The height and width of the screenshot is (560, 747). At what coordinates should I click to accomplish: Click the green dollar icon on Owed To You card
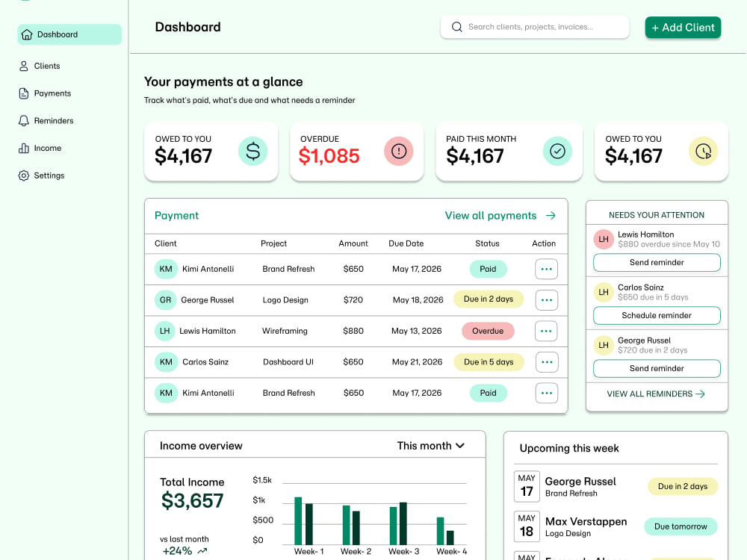pos(253,151)
